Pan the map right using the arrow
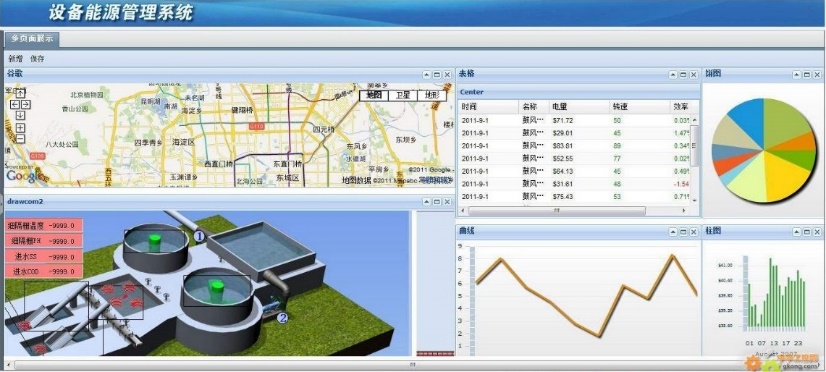Screen dimensions: 826x372 coord(25,104)
